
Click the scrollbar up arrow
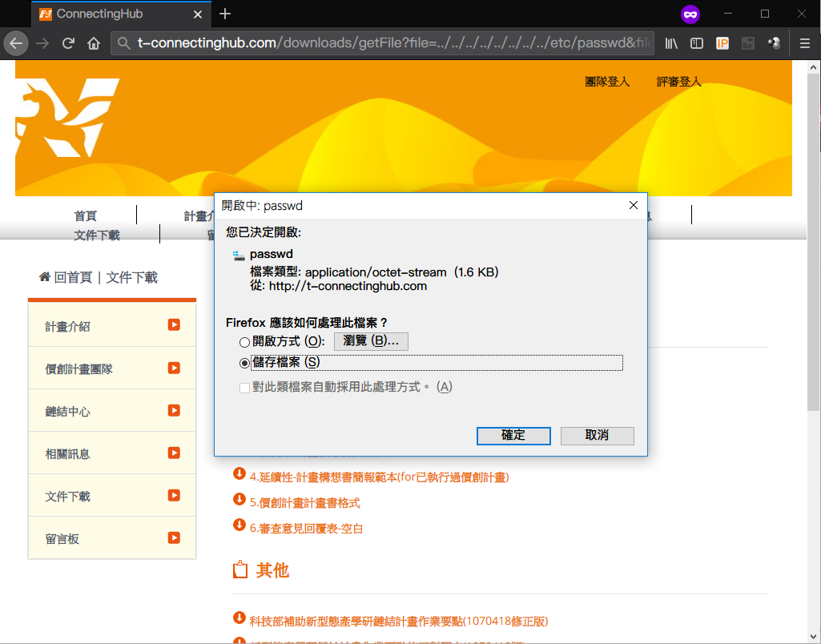coord(814,67)
